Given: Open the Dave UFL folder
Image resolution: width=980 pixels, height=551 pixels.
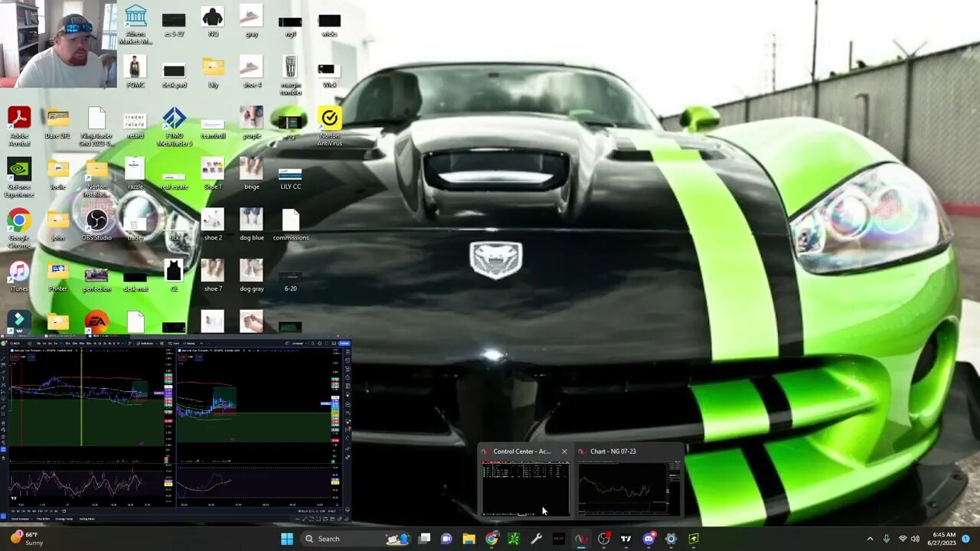Looking at the screenshot, I should click(x=57, y=124).
